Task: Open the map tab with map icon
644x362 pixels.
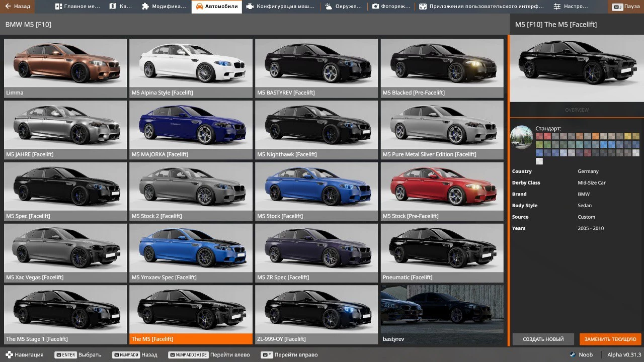Action: (x=119, y=7)
